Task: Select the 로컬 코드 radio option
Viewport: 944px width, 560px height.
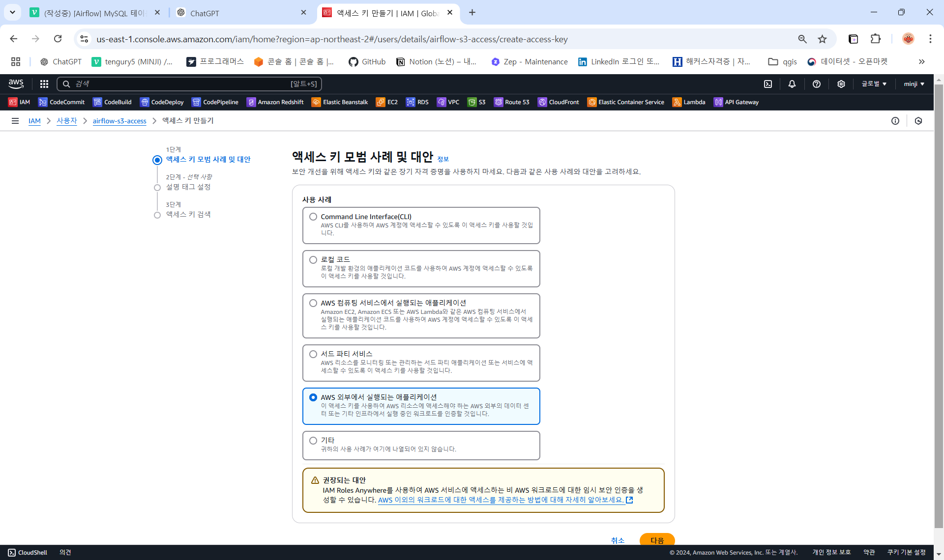Action: click(313, 260)
